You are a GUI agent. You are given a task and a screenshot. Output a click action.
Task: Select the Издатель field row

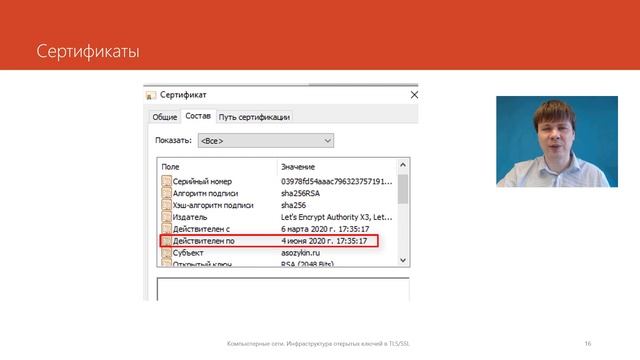[278, 217]
